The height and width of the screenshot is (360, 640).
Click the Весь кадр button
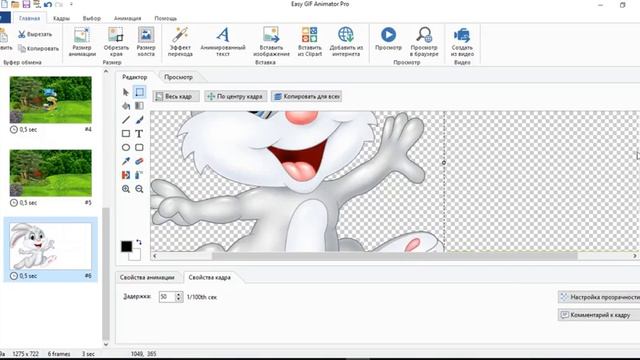(x=176, y=96)
